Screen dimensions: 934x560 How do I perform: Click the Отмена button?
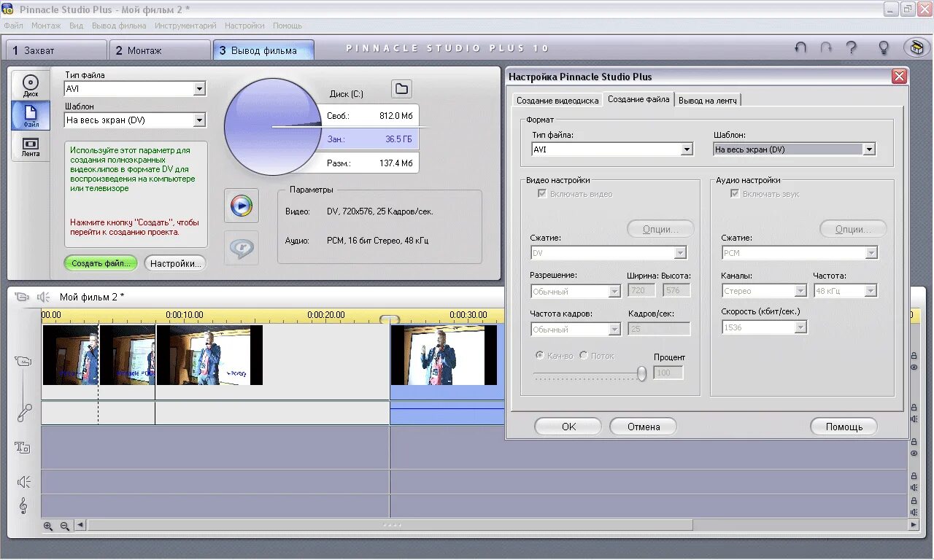[644, 427]
